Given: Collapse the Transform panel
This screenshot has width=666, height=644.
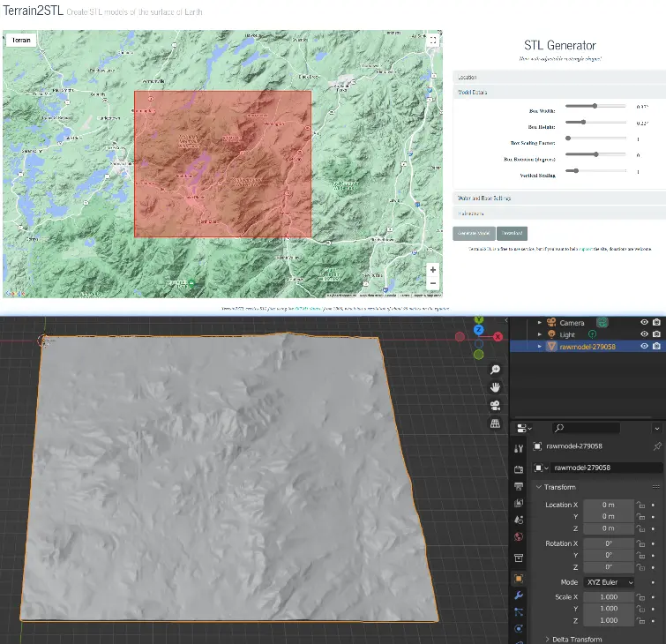Looking at the screenshot, I should pos(539,487).
